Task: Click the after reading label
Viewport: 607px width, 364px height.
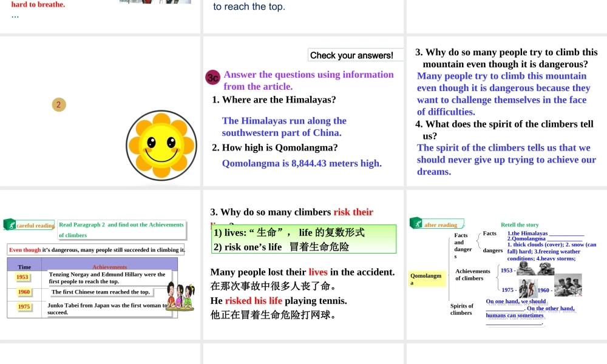Action: tap(441, 224)
